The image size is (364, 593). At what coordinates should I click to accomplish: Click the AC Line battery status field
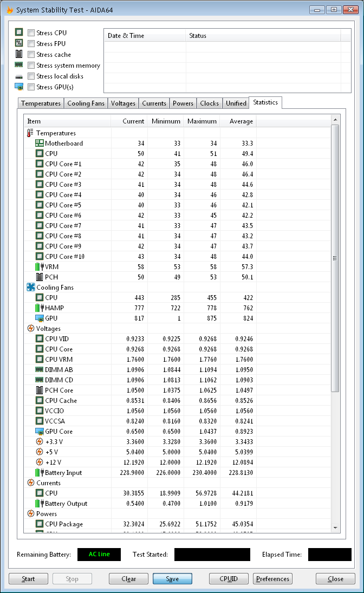pos(99,555)
